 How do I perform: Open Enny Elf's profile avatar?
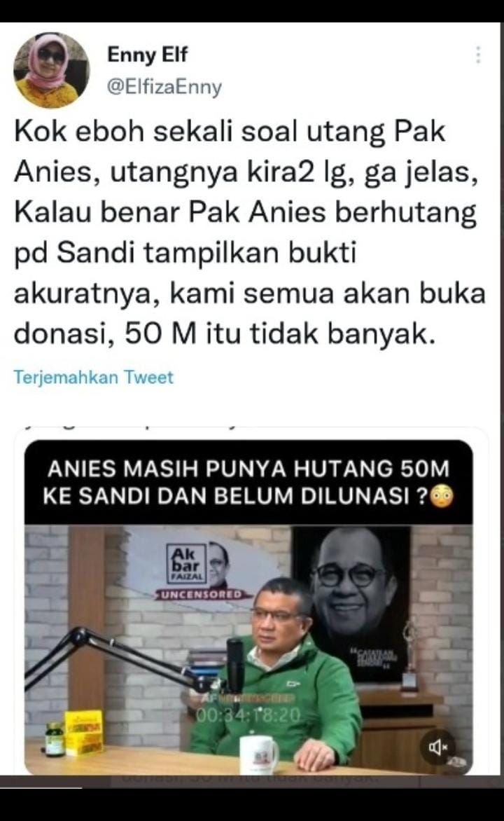51,69
